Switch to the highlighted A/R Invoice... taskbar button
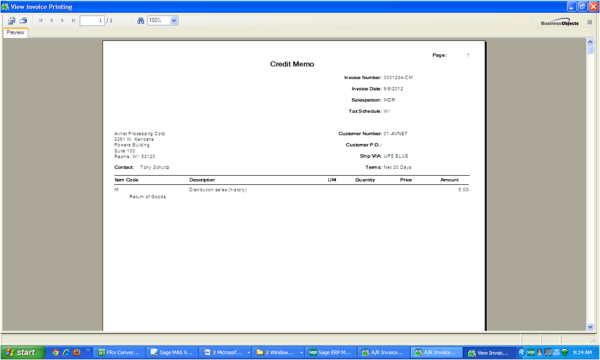This screenshot has height=360, width=600. pyautogui.click(x=437, y=352)
